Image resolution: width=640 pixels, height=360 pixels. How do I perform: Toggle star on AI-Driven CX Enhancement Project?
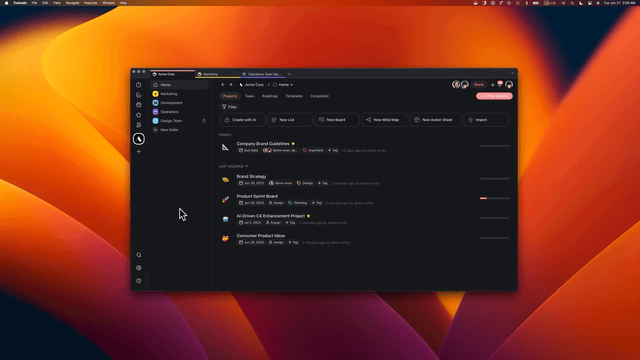click(308, 216)
